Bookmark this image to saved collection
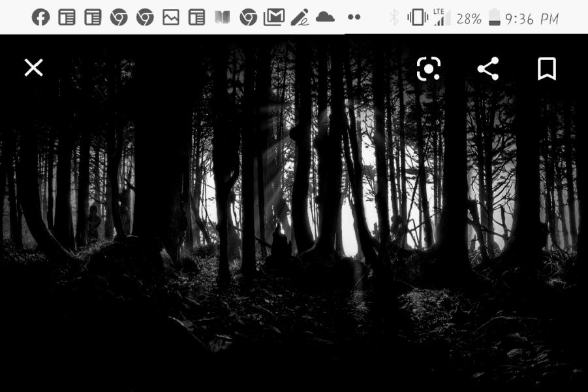 click(546, 69)
